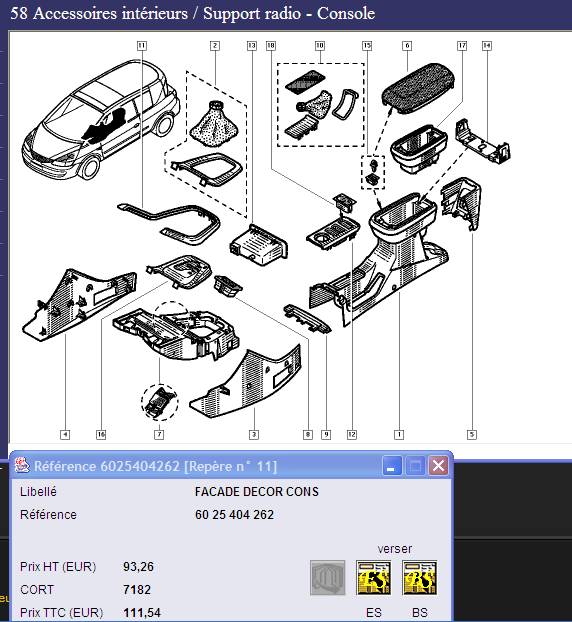Image resolution: width=572 pixels, height=622 pixels.
Task: Select part marker 5 at the bottom right
Action: 472,434
